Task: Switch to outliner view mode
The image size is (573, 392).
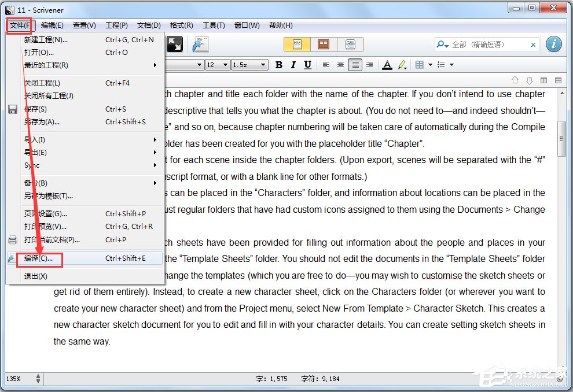Action: 350,45
